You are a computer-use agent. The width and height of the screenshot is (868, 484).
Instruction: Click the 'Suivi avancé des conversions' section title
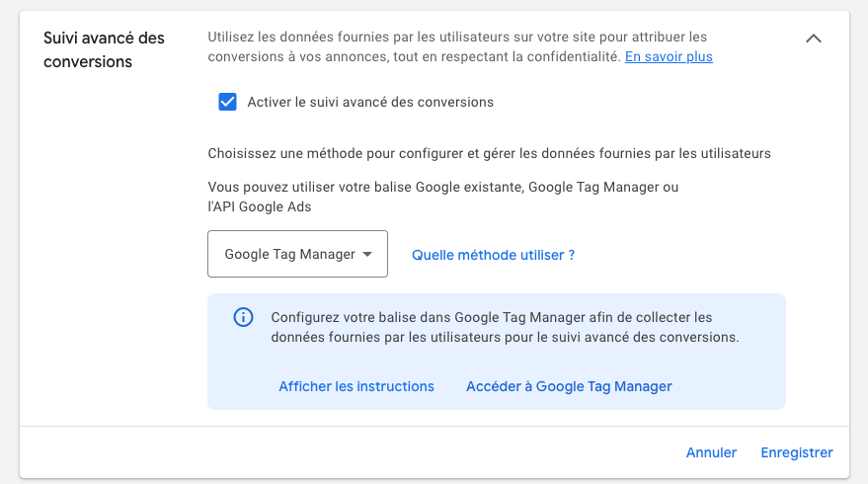[x=104, y=49]
